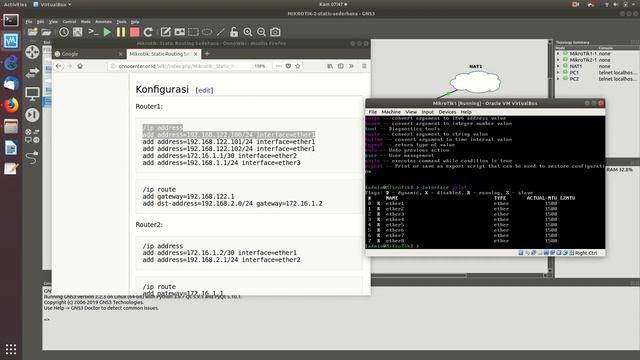This screenshot has height=360, width=640.
Task: Click the Zoom in magnifier icon
Action: (x=248, y=32)
